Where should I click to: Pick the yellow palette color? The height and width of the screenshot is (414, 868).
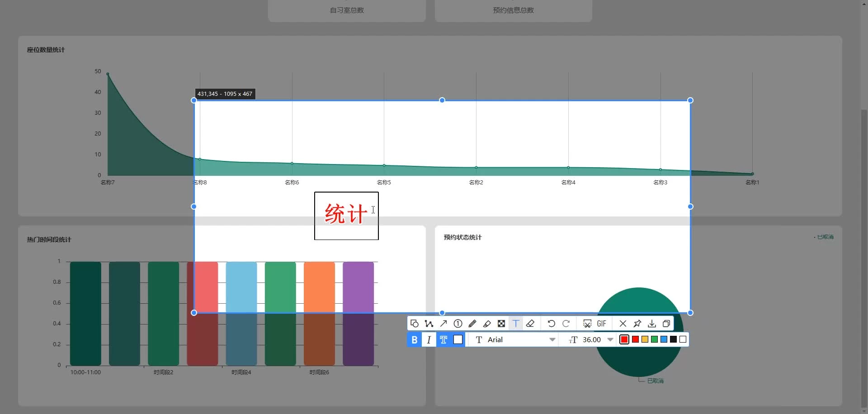[x=645, y=339]
